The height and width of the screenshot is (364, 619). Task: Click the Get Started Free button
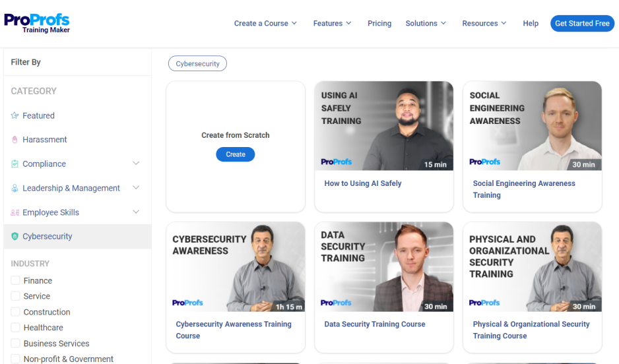pyautogui.click(x=582, y=23)
